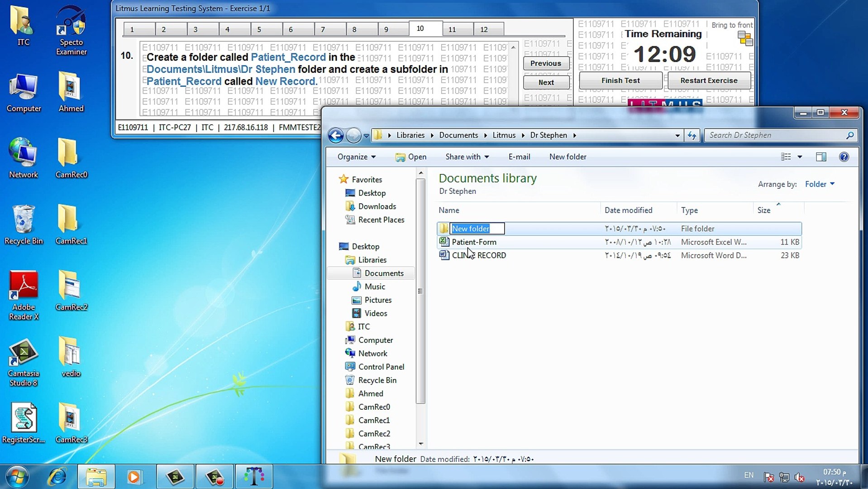Select the Specto Examiner desktop shortcut
Screen dimensions: 868x489
point(71,30)
